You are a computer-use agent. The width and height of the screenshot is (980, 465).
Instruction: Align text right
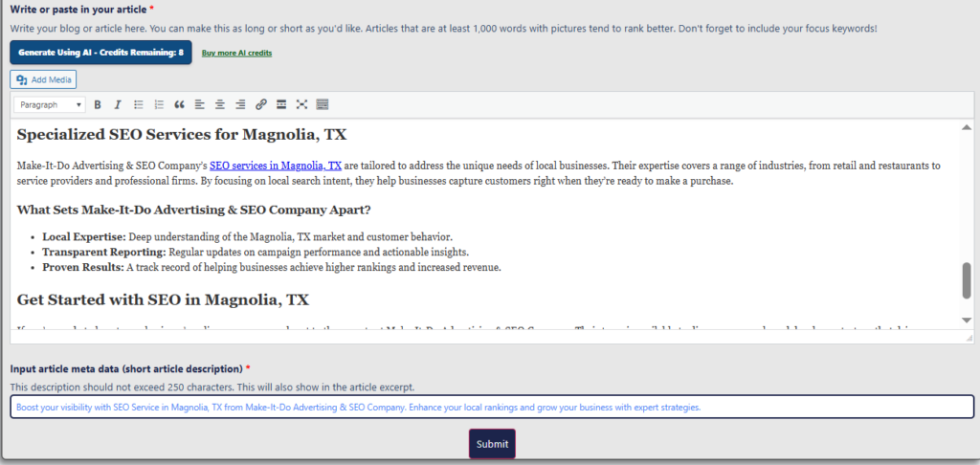[x=240, y=104]
